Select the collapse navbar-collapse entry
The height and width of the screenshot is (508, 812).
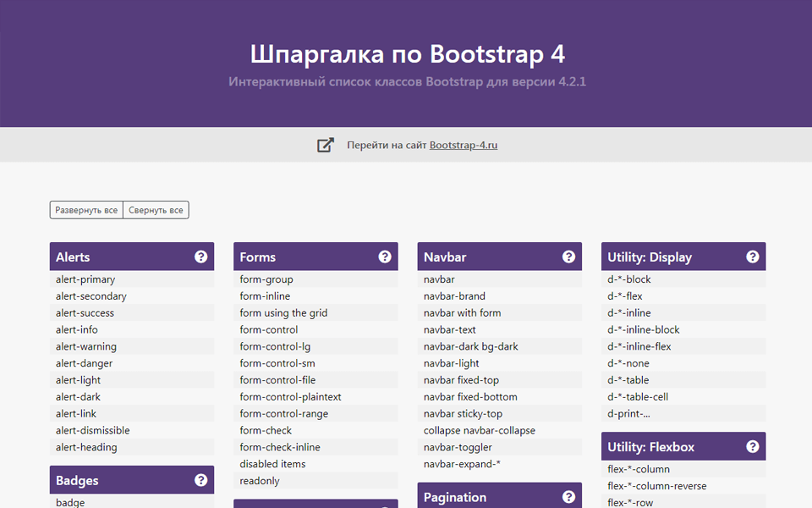coord(499,430)
